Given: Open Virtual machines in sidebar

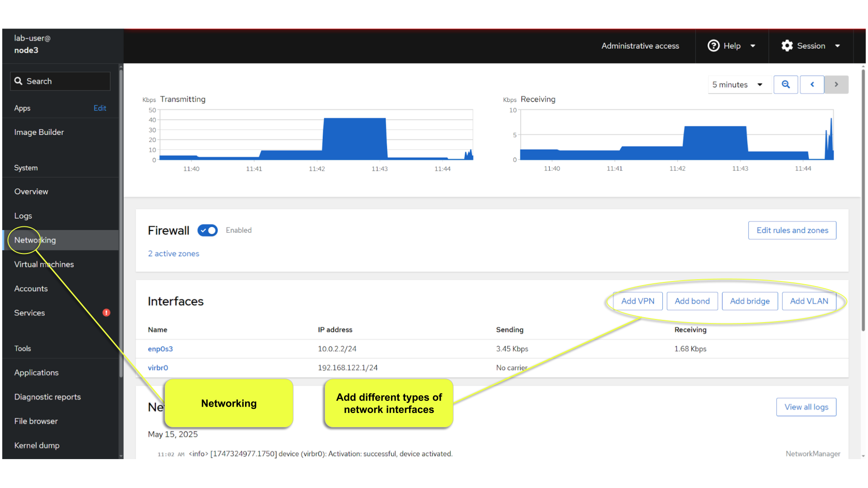Looking at the screenshot, I should [44, 264].
